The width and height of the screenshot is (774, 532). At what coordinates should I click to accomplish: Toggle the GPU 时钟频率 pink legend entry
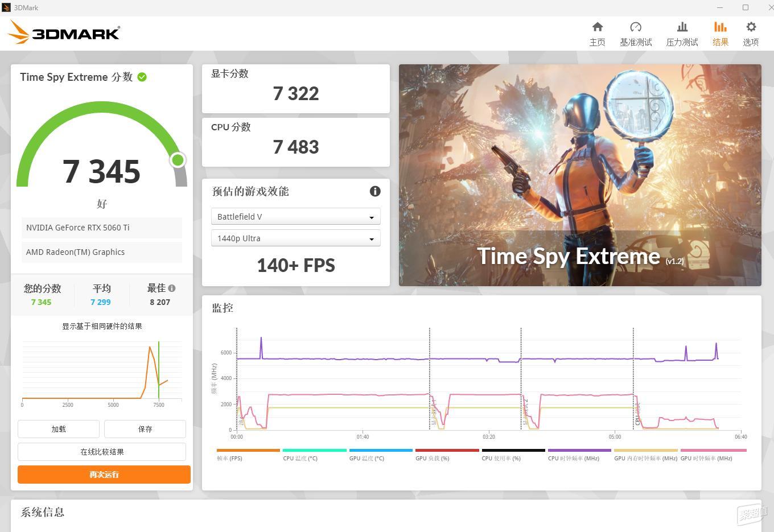coord(713,454)
